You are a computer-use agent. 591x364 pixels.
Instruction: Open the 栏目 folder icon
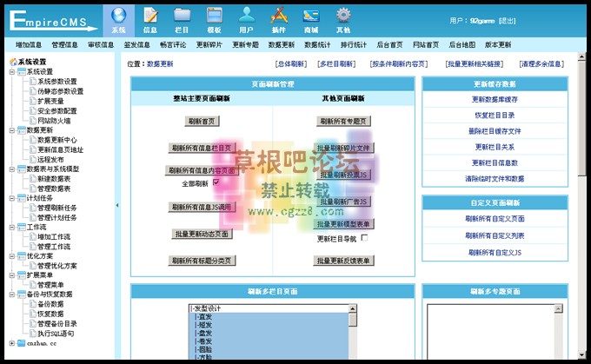pyautogui.click(x=182, y=16)
